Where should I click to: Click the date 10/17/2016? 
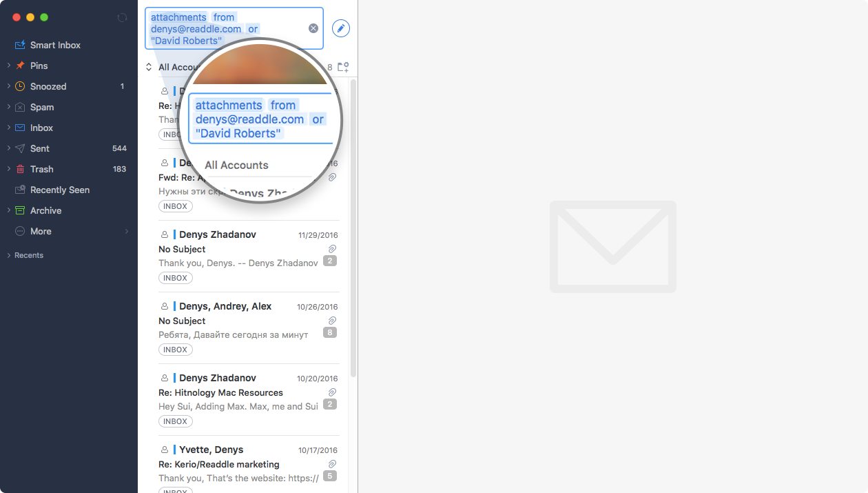pos(318,450)
